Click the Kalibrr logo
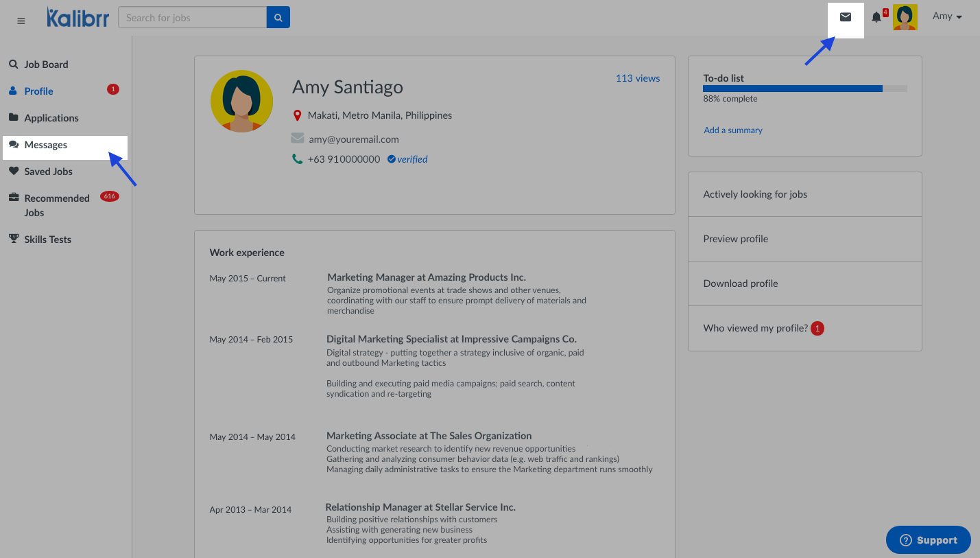Image resolution: width=980 pixels, height=558 pixels. (77, 18)
